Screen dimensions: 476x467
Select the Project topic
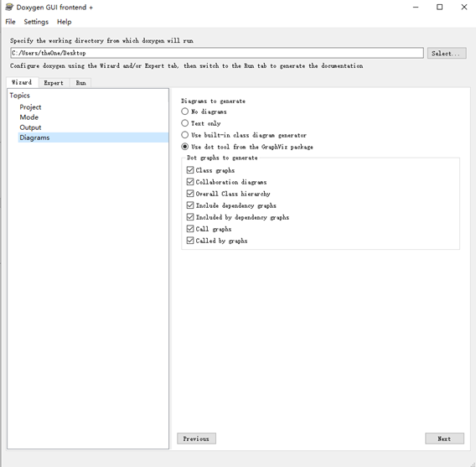pyautogui.click(x=30, y=107)
